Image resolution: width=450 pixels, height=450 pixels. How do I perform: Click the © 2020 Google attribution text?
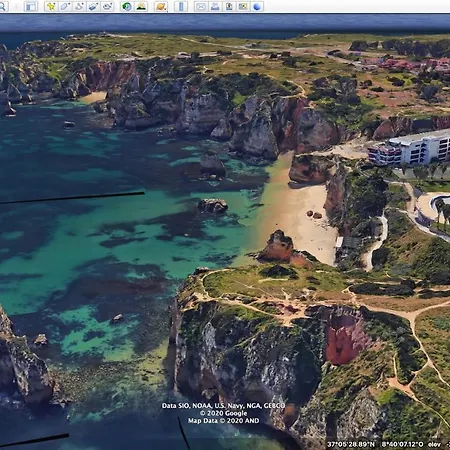pos(223,413)
